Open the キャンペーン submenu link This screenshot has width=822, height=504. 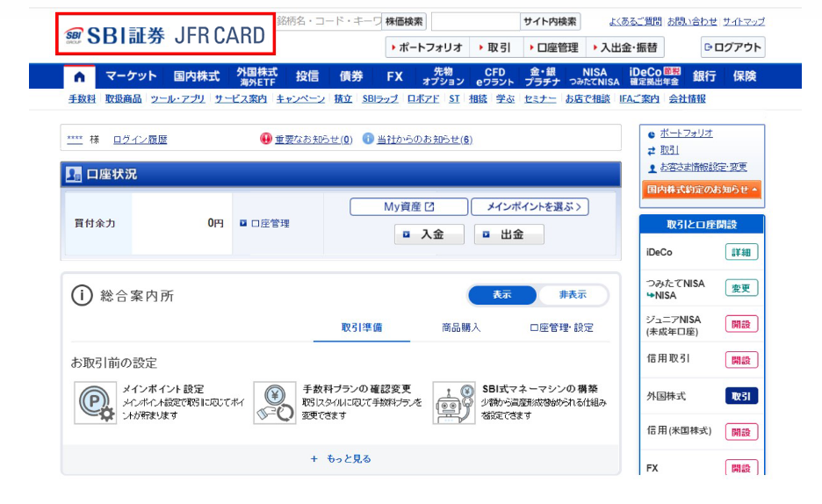pos(300,98)
